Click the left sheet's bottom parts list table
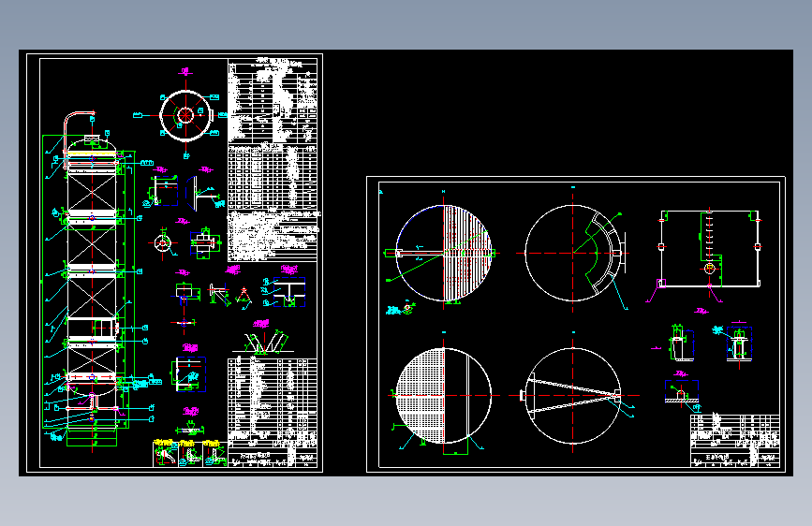Viewport: 812px width, 526px height. pos(273,412)
